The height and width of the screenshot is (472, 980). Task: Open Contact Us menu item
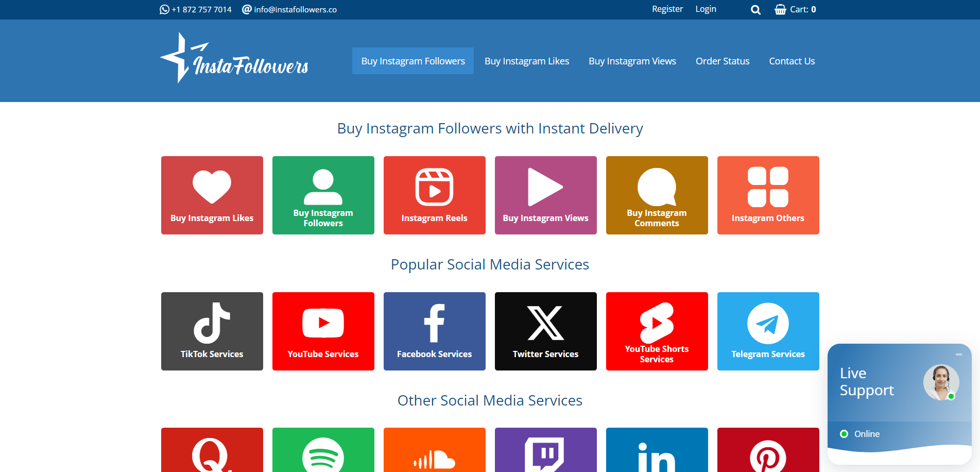(x=792, y=61)
